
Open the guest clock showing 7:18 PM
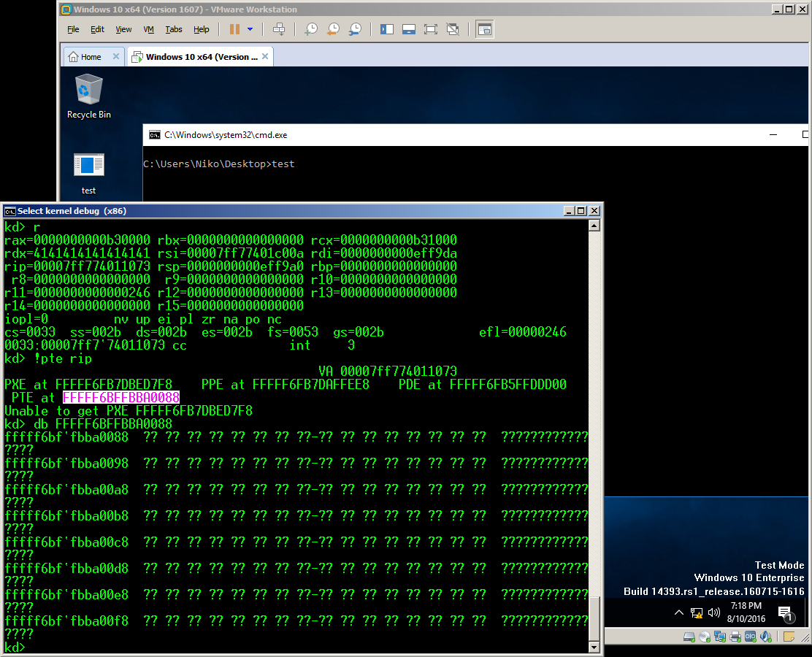(x=746, y=612)
